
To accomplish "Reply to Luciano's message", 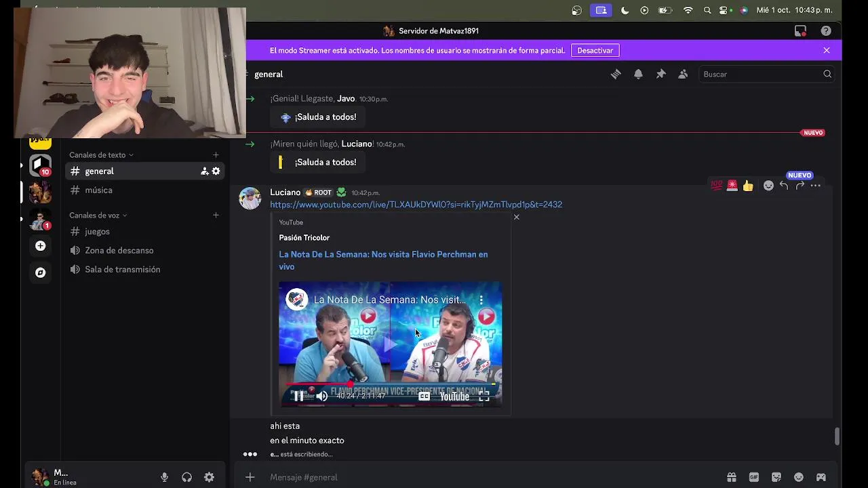I will (x=784, y=185).
